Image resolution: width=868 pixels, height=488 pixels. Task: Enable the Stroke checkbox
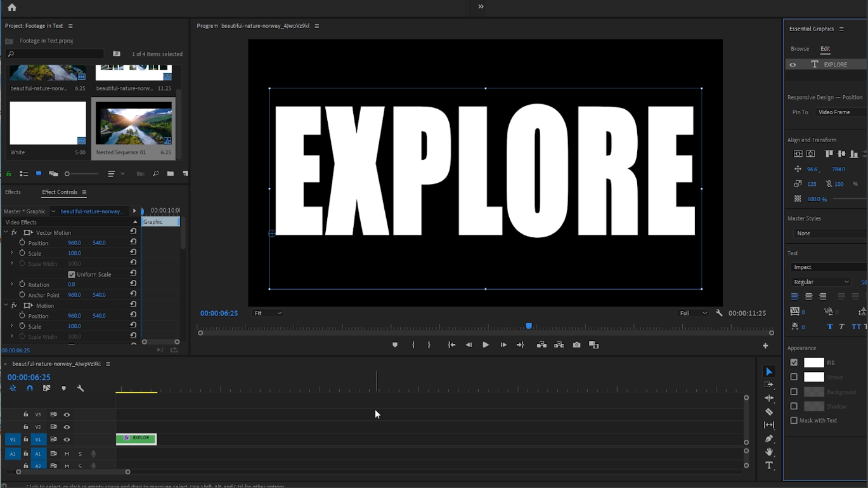794,377
